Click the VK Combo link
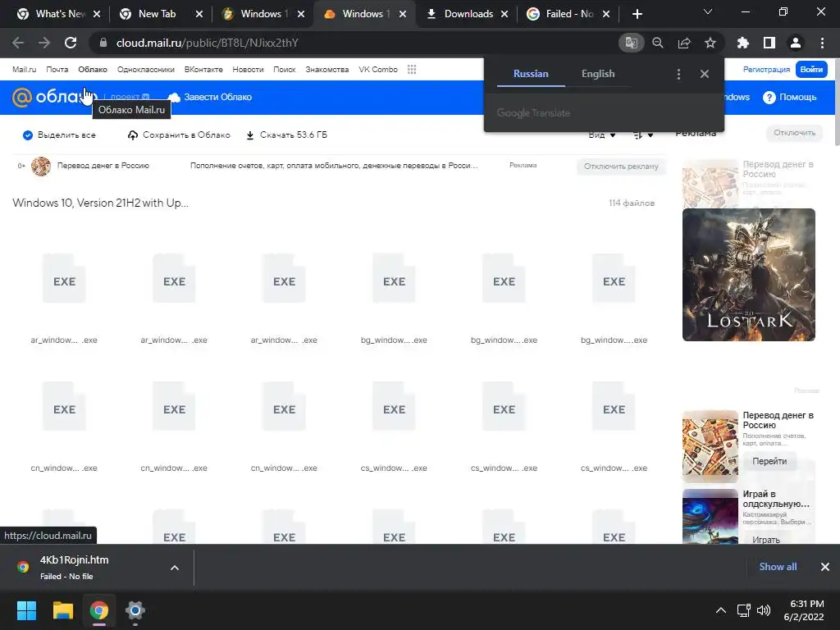Image resolution: width=840 pixels, height=630 pixels. pos(378,69)
